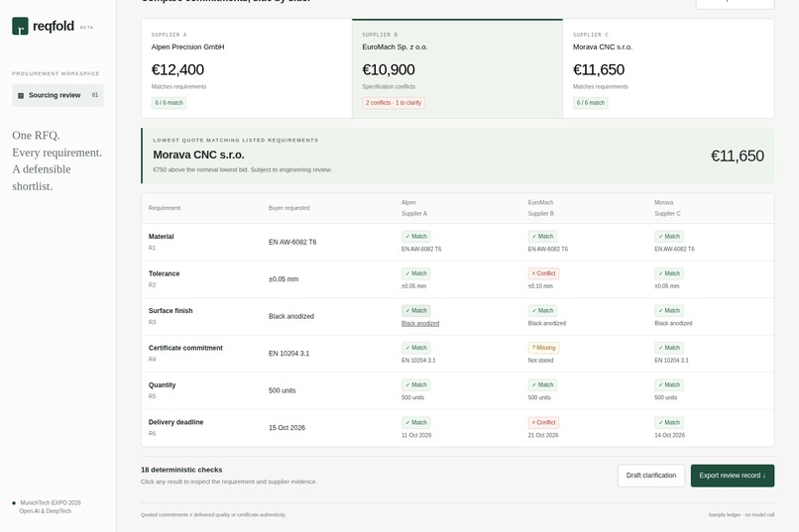Inspect Alpen Match result for Material
Viewport: 799px width, 532px height.
tap(415, 236)
